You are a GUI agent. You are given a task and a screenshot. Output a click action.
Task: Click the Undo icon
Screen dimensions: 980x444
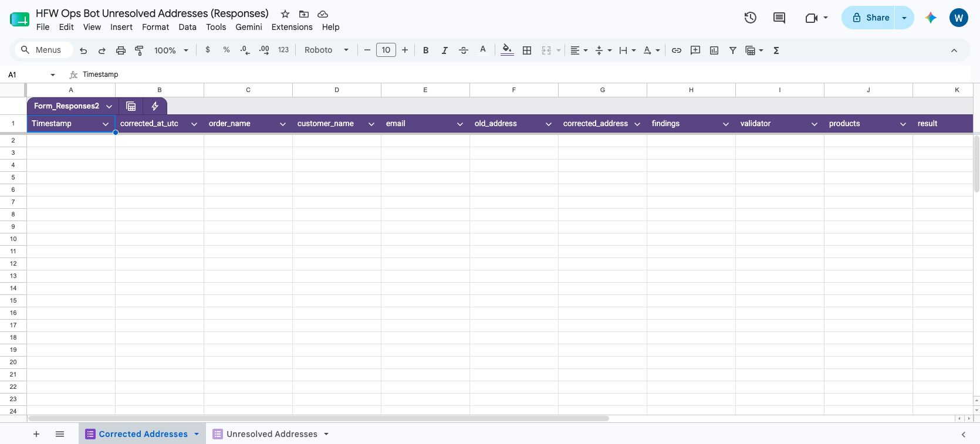[x=83, y=50]
